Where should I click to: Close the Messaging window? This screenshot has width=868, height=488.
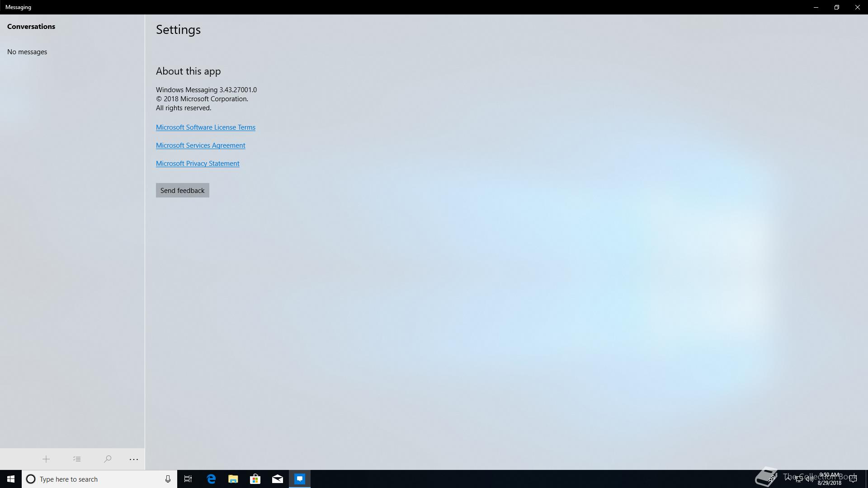[x=858, y=7]
